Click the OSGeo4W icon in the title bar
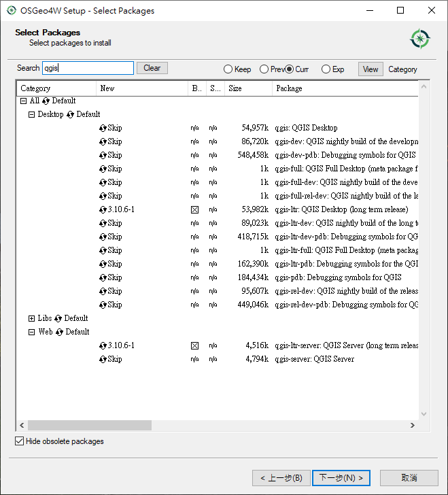The width and height of the screenshot is (448, 495). [x=12, y=10]
